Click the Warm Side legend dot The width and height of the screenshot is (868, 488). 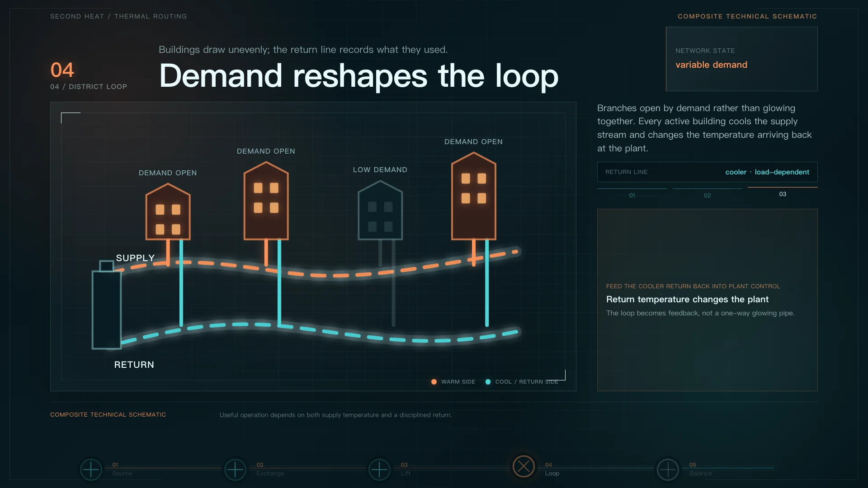point(434,382)
